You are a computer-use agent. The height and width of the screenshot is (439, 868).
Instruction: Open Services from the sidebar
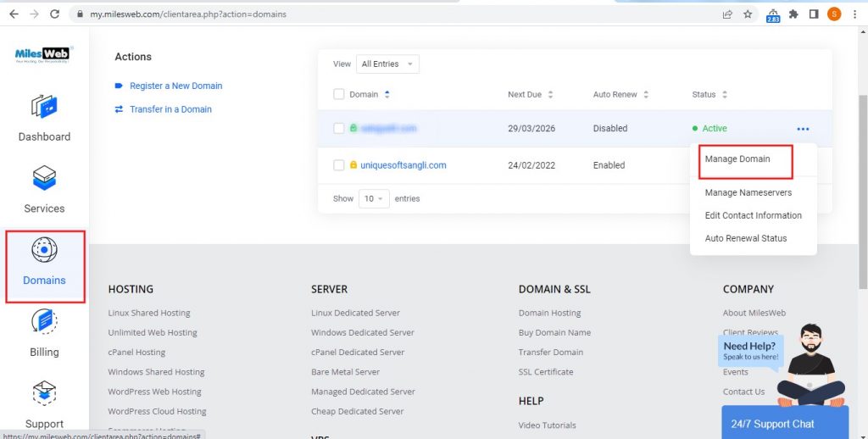pyautogui.click(x=44, y=189)
